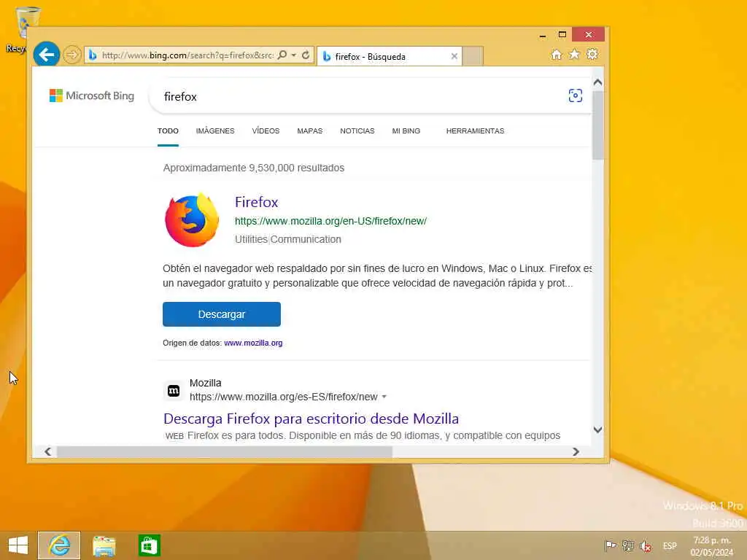Click the muted volume icon in tray
747x560 pixels.
point(646,546)
